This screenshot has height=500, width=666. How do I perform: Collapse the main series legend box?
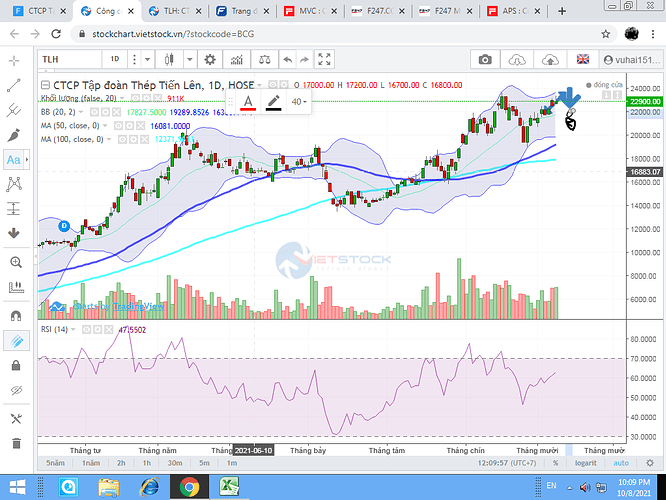pyautogui.click(x=45, y=85)
